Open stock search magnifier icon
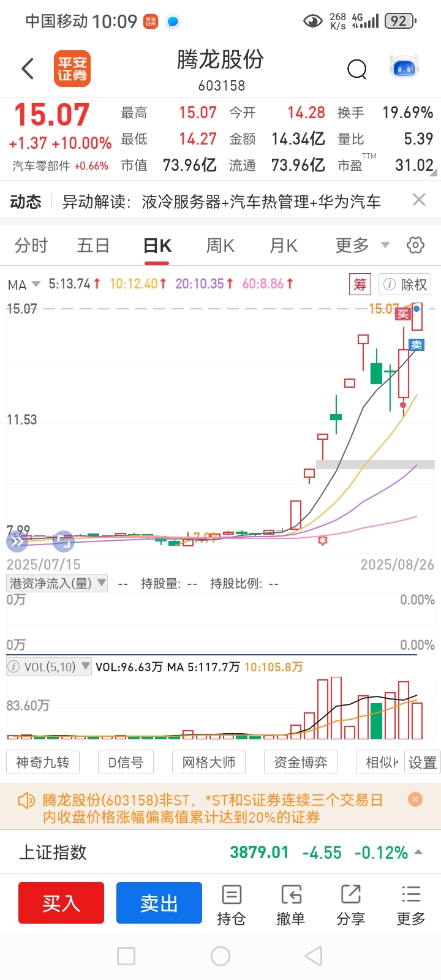441x980 pixels. (356, 69)
